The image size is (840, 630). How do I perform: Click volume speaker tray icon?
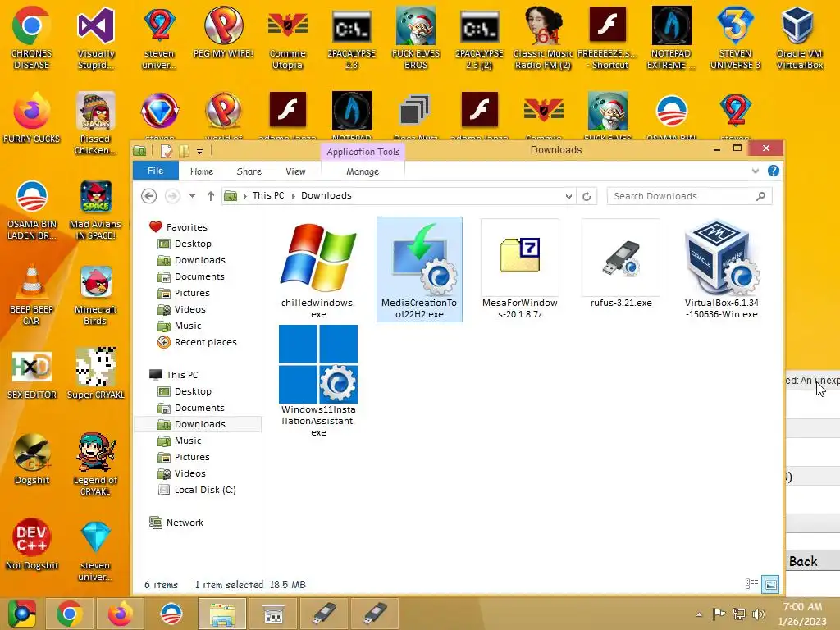[758, 614]
